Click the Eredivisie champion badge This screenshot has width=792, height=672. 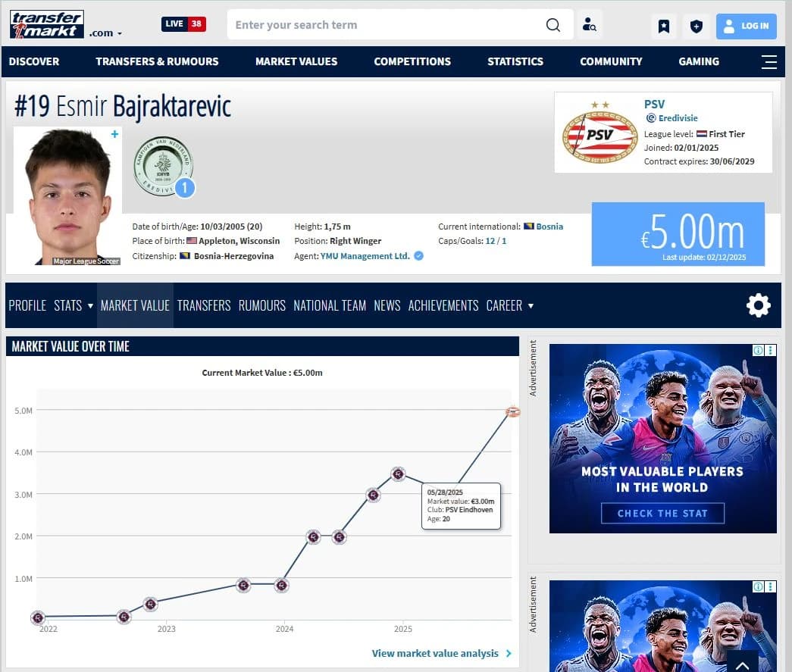[164, 166]
